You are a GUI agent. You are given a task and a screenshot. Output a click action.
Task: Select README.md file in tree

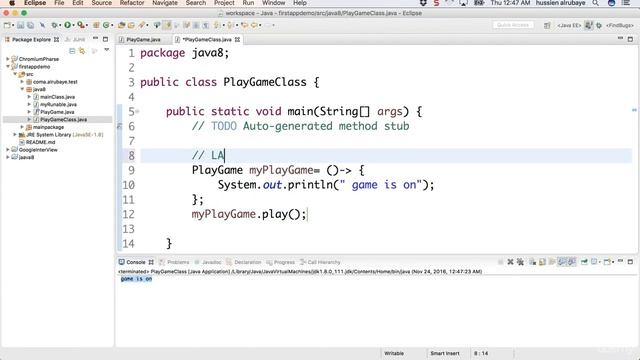click(40, 142)
